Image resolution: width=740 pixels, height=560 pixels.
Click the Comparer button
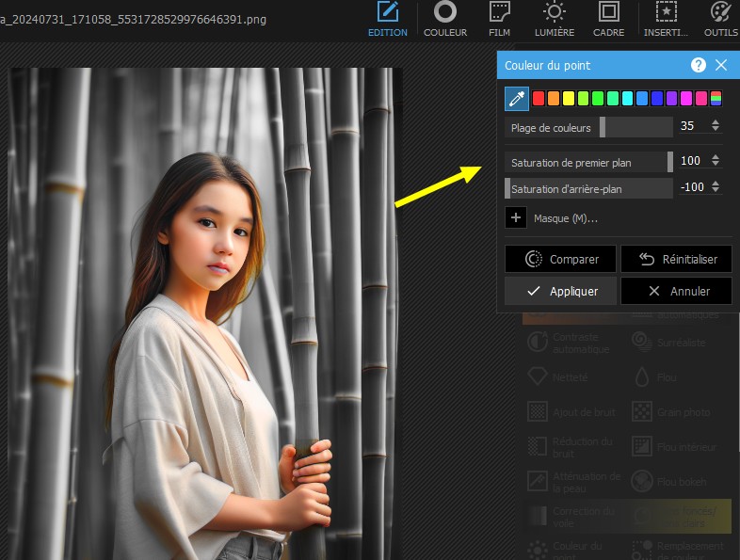[x=561, y=259]
